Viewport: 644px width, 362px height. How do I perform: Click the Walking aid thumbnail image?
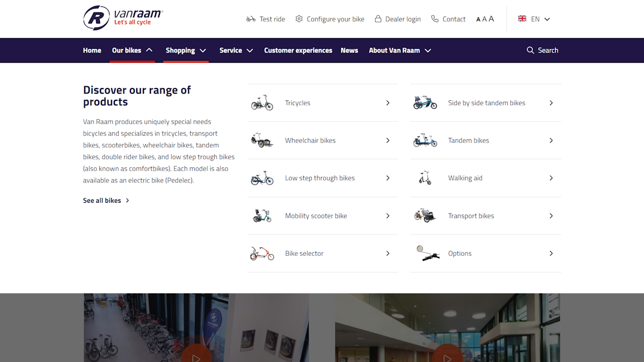coord(425,178)
